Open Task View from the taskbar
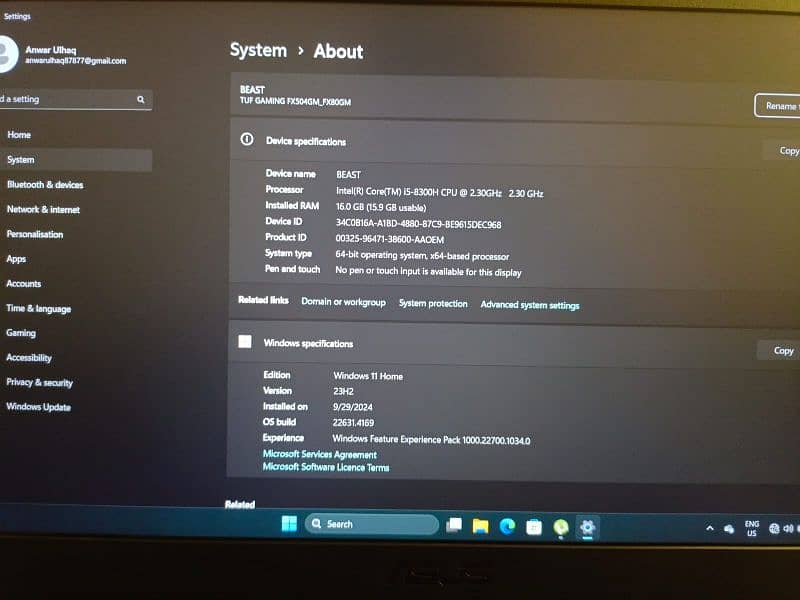 454,525
